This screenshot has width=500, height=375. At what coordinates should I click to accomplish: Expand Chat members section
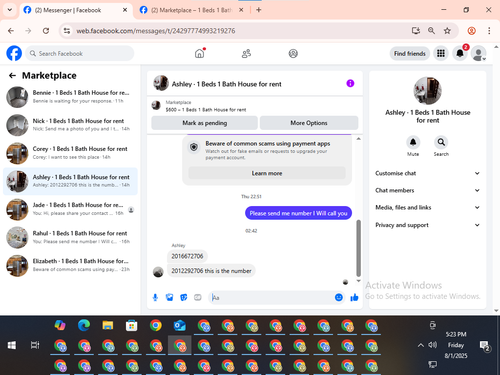tap(428, 190)
